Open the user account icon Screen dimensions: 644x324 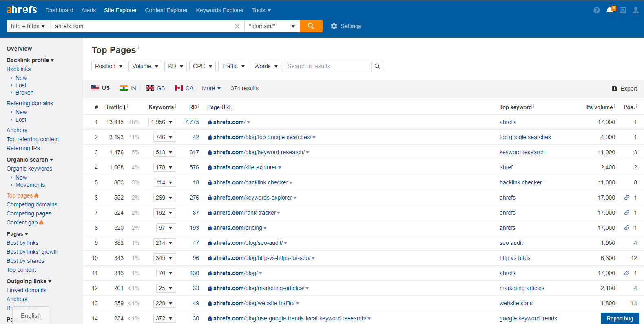coord(636,10)
